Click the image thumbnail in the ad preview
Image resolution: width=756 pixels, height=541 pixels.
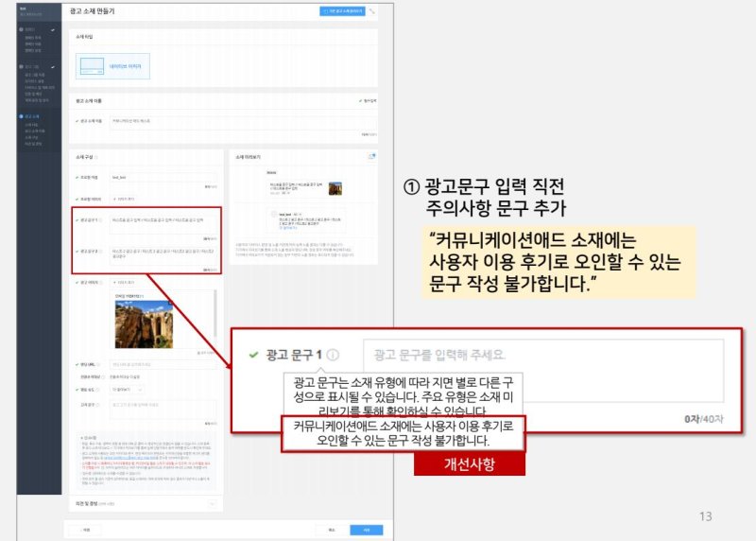[x=334, y=188]
